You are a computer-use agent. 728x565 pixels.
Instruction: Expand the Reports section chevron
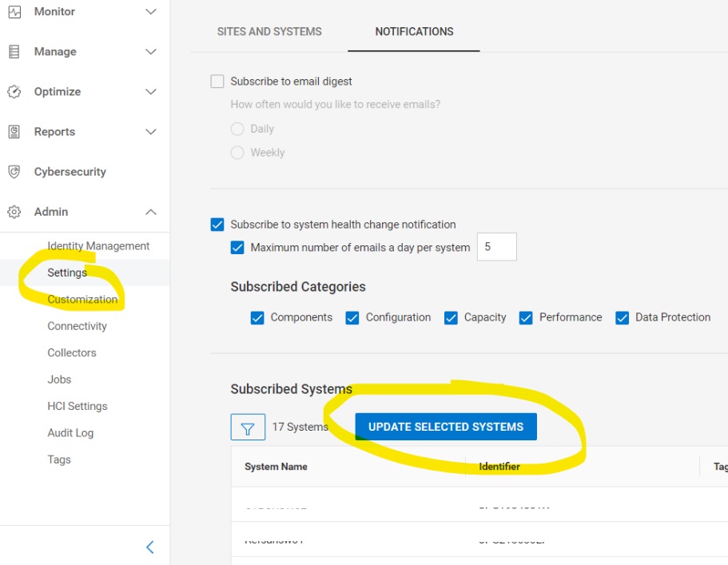[151, 132]
